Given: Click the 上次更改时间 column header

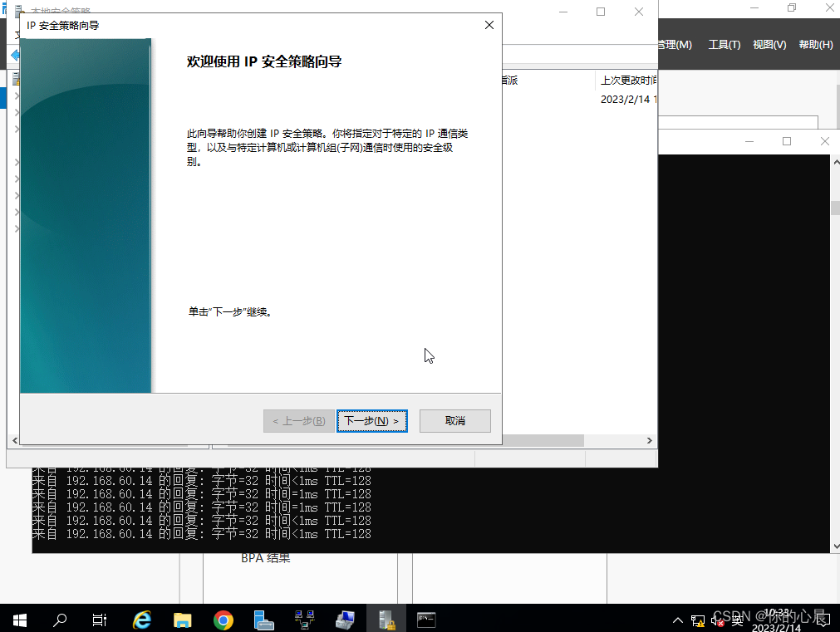Looking at the screenshot, I should [626, 81].
